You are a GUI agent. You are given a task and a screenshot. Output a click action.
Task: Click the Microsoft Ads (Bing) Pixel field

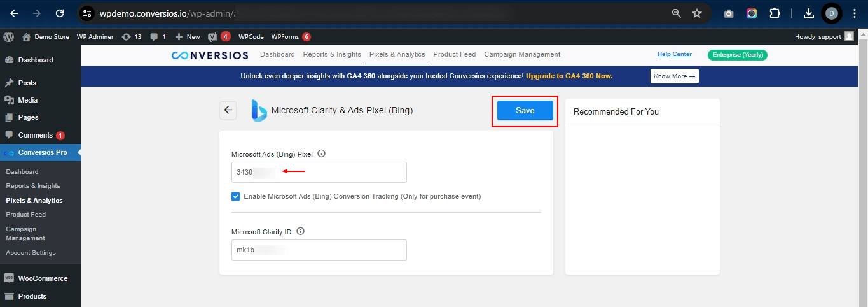(x=319, y=172)
